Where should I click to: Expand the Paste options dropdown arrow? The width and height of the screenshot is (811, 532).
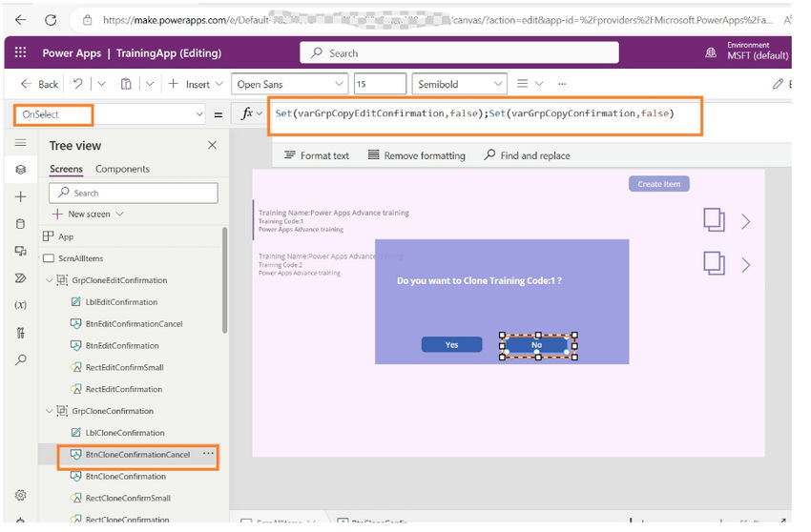[150, 84]
